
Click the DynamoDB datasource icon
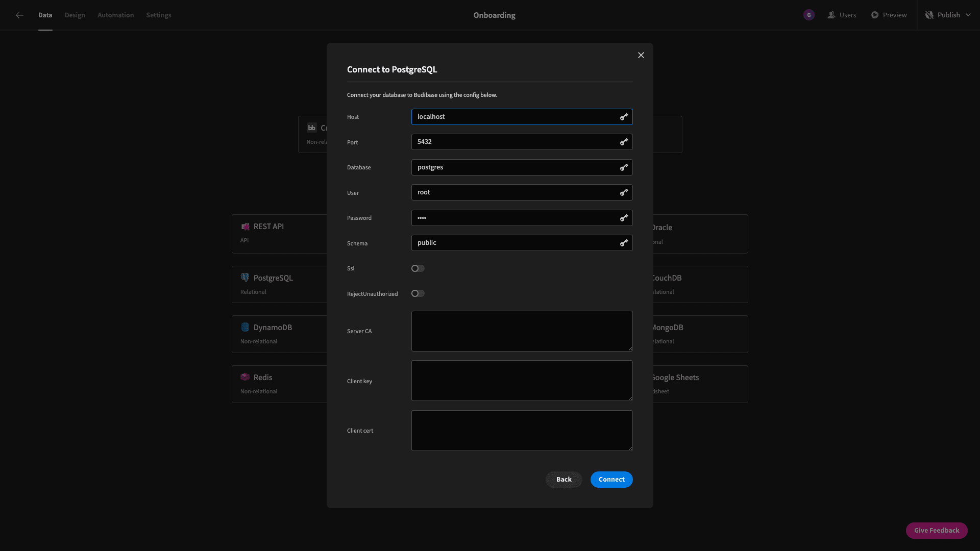(x=245, y=327)
